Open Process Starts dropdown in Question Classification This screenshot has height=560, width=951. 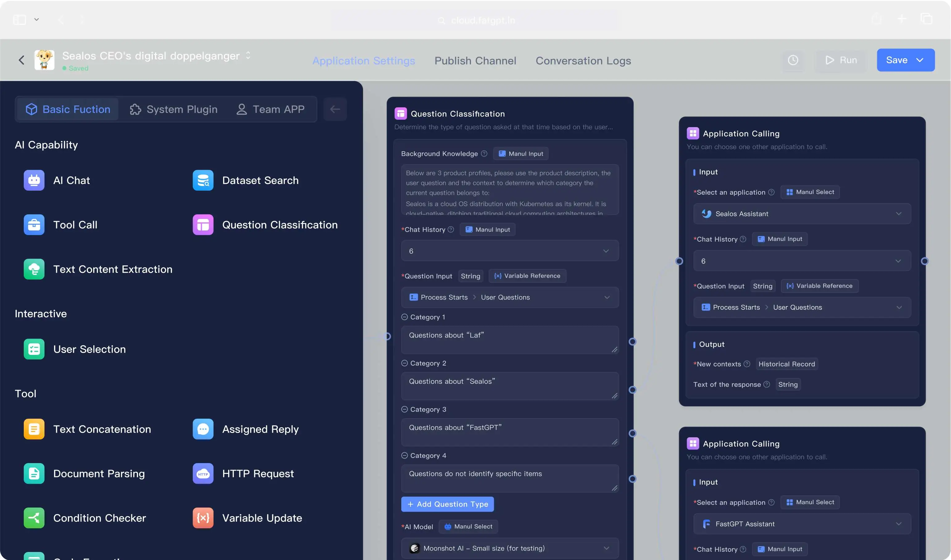(x=510, y=297)
